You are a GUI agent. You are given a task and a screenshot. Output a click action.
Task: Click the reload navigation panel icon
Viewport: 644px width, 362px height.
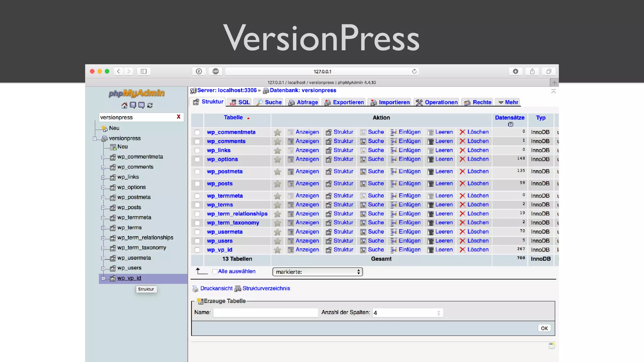(x=150, y=105)
